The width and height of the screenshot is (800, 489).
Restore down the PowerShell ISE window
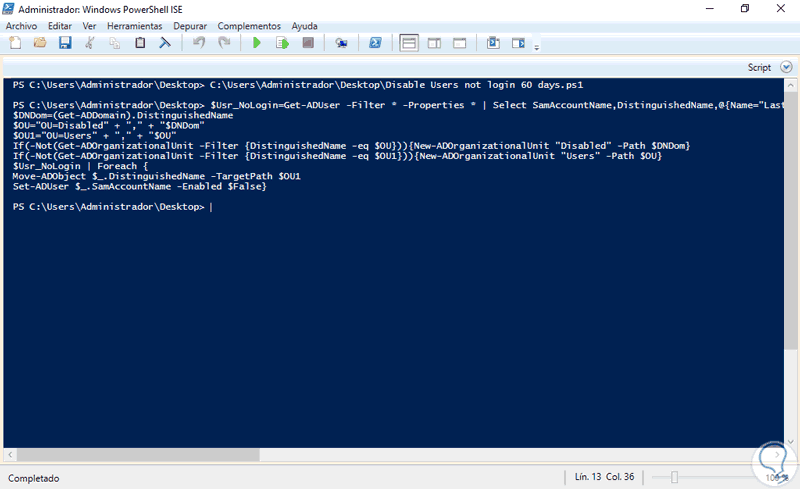pos(745,9)
